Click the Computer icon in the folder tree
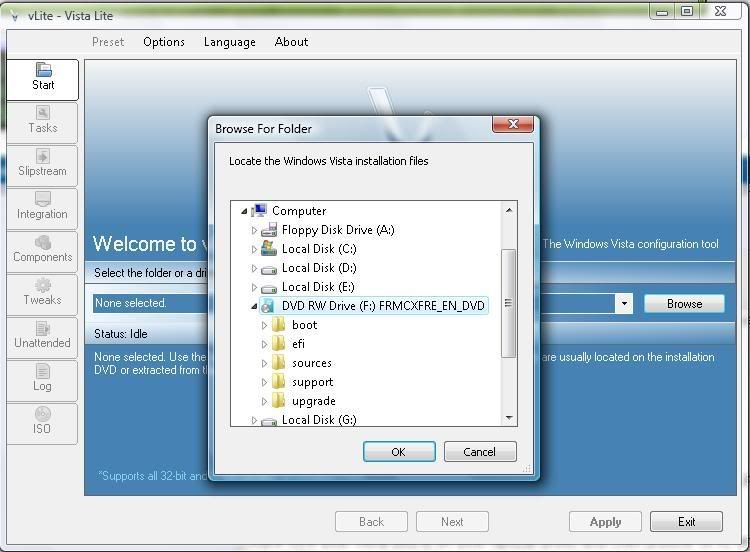750x552 pixels. (259, 210)
